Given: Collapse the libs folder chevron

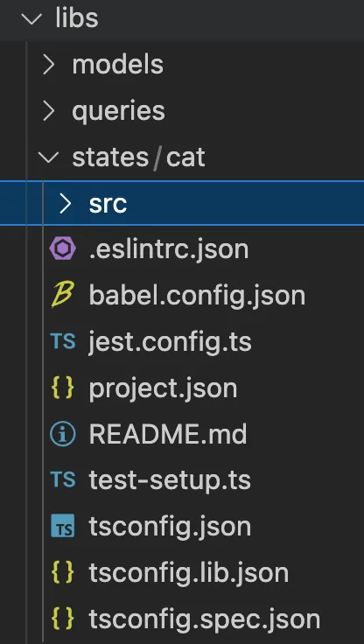Looking at the screenshot, I should [x=31, y=18].
